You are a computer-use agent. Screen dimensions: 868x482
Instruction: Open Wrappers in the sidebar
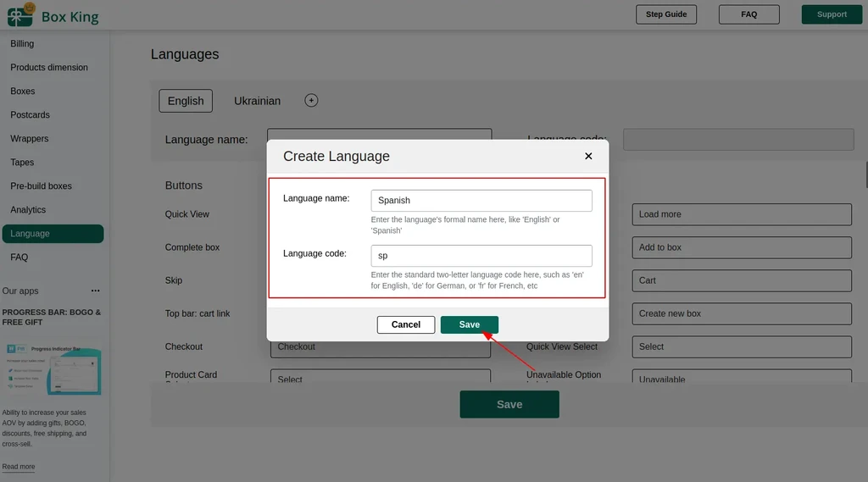(x=30, y=139)
